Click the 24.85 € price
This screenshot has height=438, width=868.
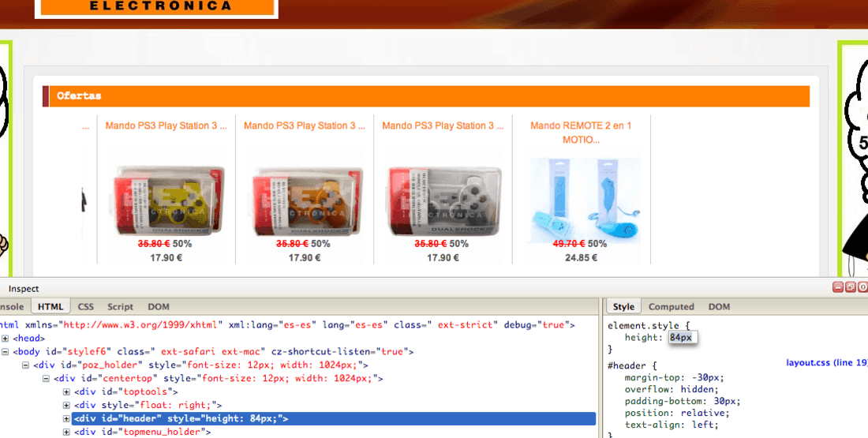pyautogui.click(x=582, y=257)
